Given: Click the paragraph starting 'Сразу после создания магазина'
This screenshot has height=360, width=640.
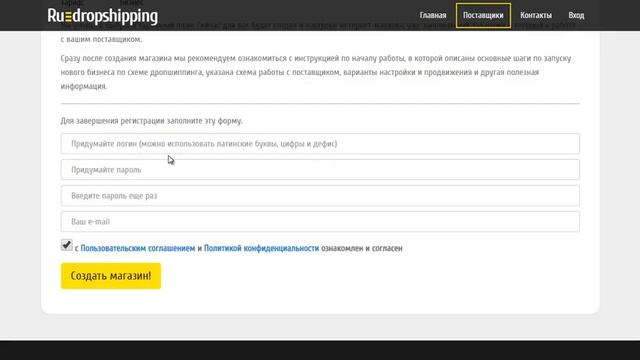Looking at the screenshot, I should click(316, 72).
